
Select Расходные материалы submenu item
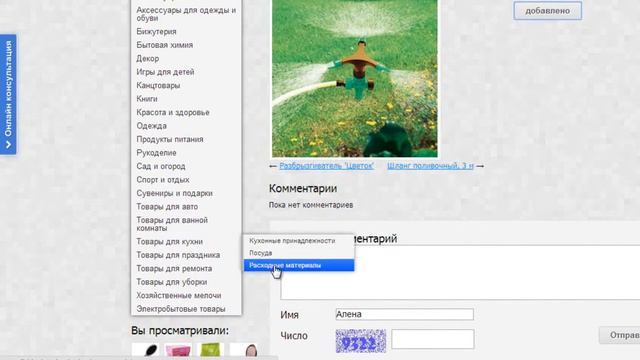coord(299,265)
